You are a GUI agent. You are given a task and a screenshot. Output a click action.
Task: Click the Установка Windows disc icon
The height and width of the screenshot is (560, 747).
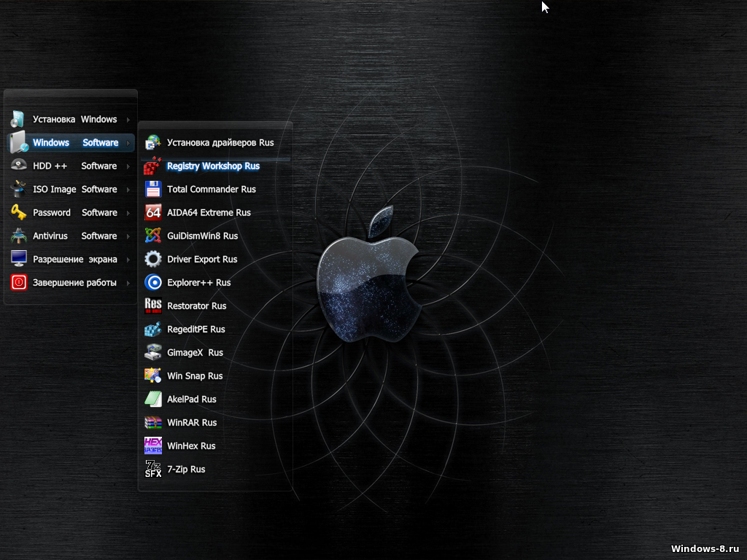18,119
